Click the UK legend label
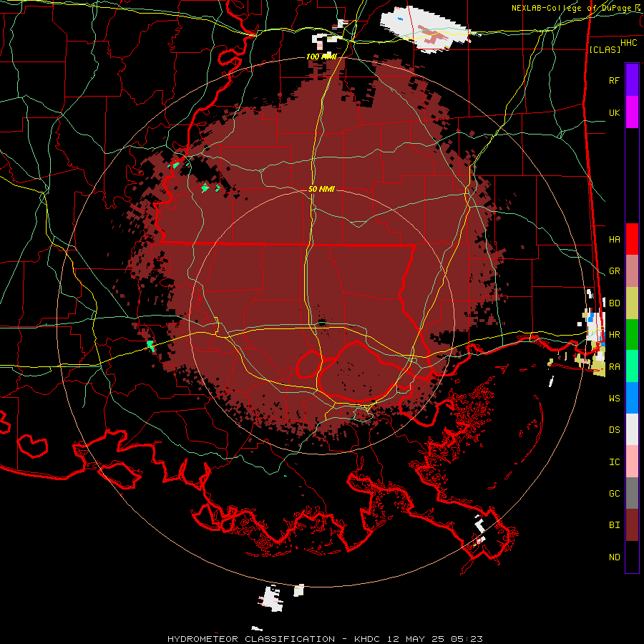Screen dimensions: 644x644 [x=614, y=112]
